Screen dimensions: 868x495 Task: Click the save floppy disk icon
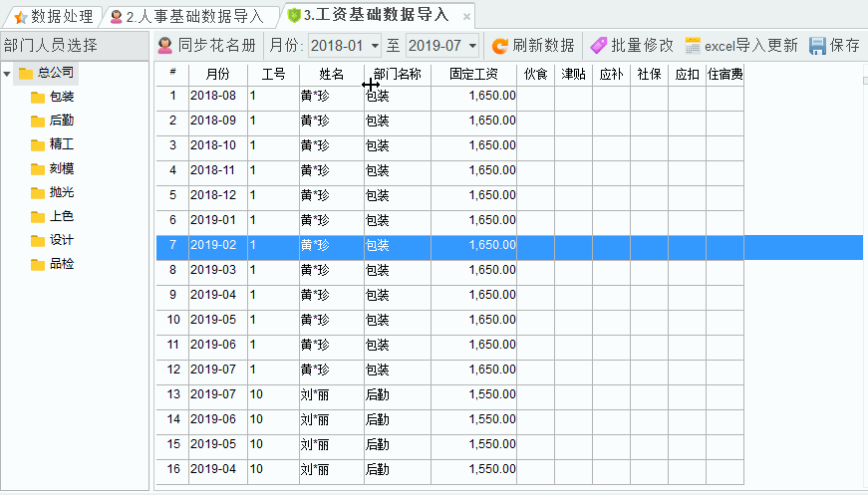point(817,46)
